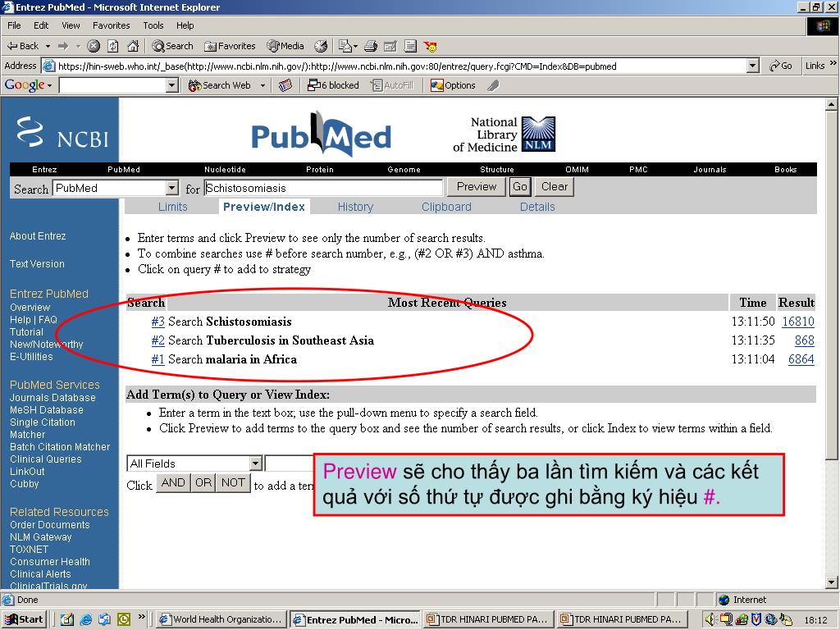
Task: Click the Messenger icon in toolbar
Action: coord(430,46)
